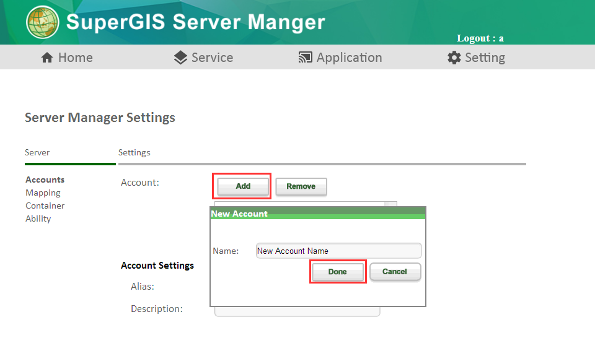Focus the New Account Name field
The image size is (595, 364).
pyautogui.click(x=338, y=251)
